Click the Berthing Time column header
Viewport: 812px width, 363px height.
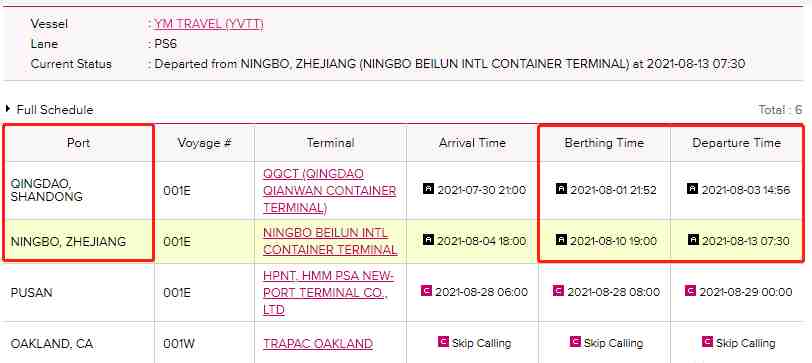(x=604, y=143)
